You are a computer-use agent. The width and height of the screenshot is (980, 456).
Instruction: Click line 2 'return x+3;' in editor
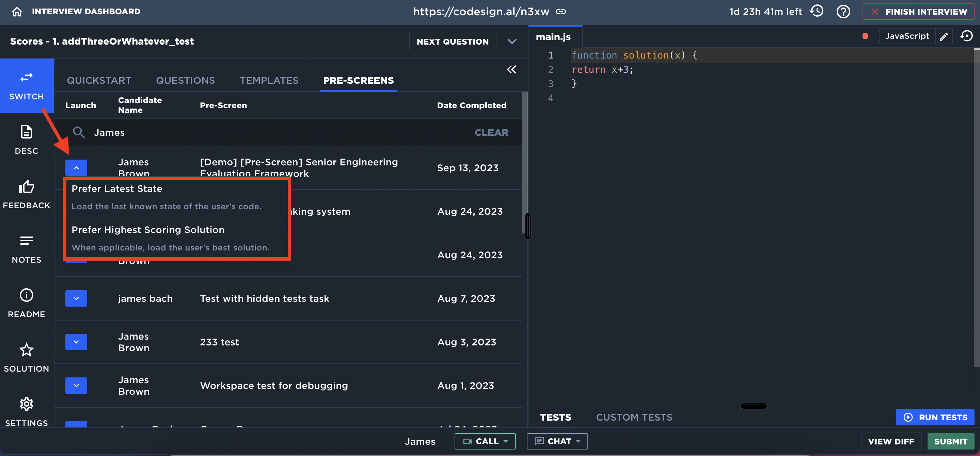tap(602, 70)
